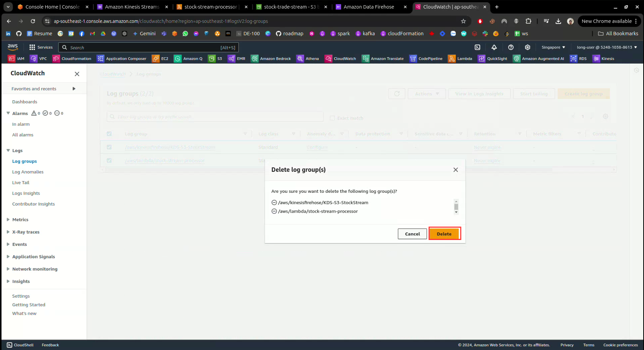The height and width of the screenshot is (350, 644).
Task: Open the AWS notifications bell
Action: [x=494, y=47]
